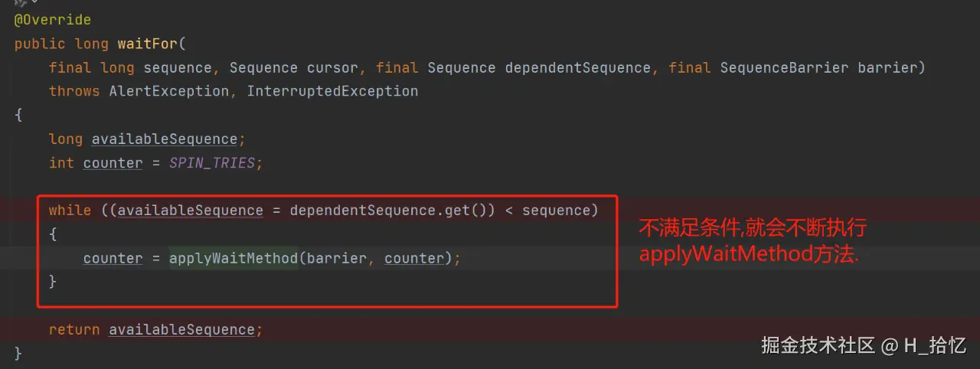Place caret on the while keyword
The height and width of the screenshot is (369, 980).
70,210
